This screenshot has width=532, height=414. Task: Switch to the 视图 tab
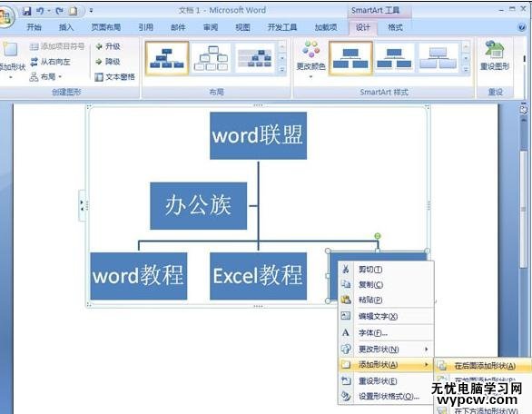click(242, 27)
